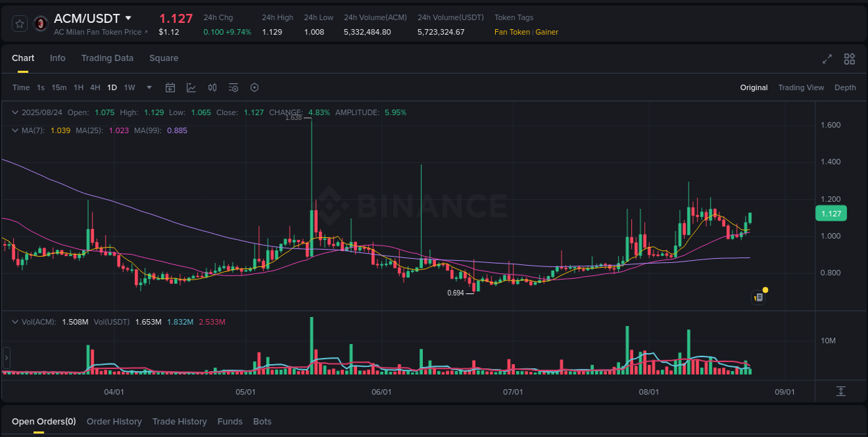Select the 1W timeframe
This screenshot has height=437, width=868.
pos(129,87)
